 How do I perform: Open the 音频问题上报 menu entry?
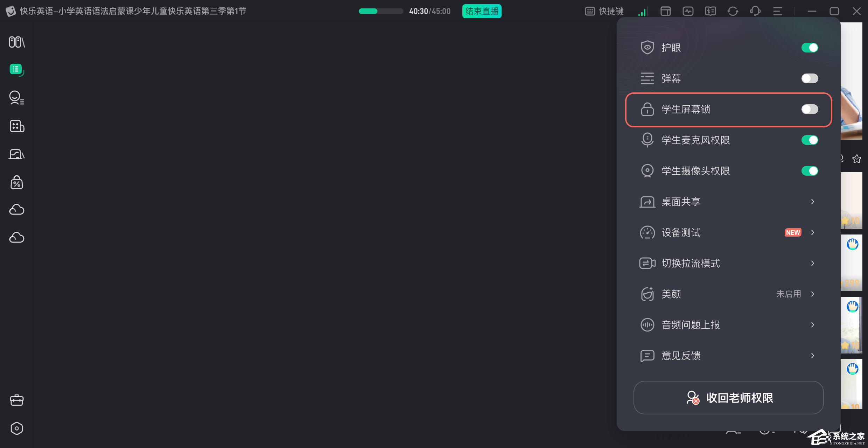[728, 325]
